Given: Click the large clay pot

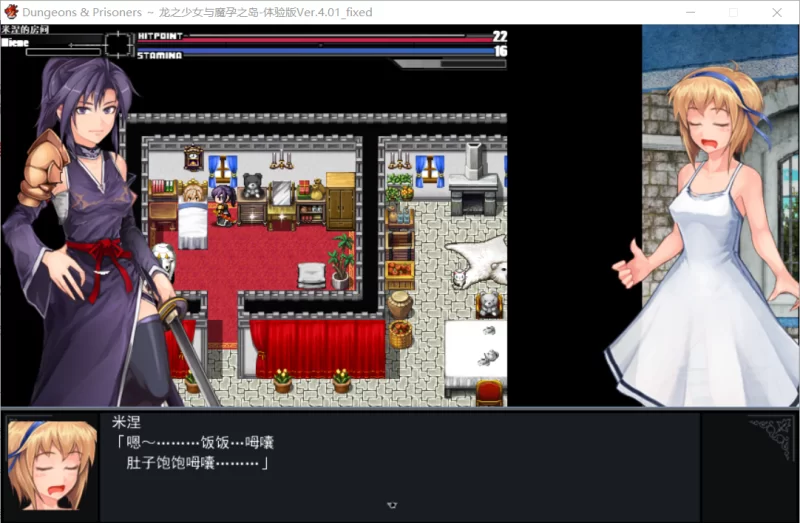Looking at the screenshot, I should click(x=400, y=305).
